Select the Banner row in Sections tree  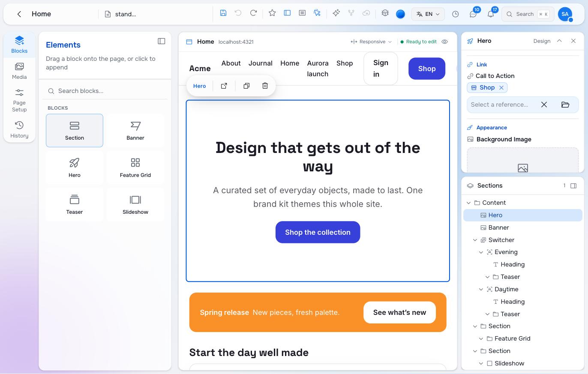522,227
